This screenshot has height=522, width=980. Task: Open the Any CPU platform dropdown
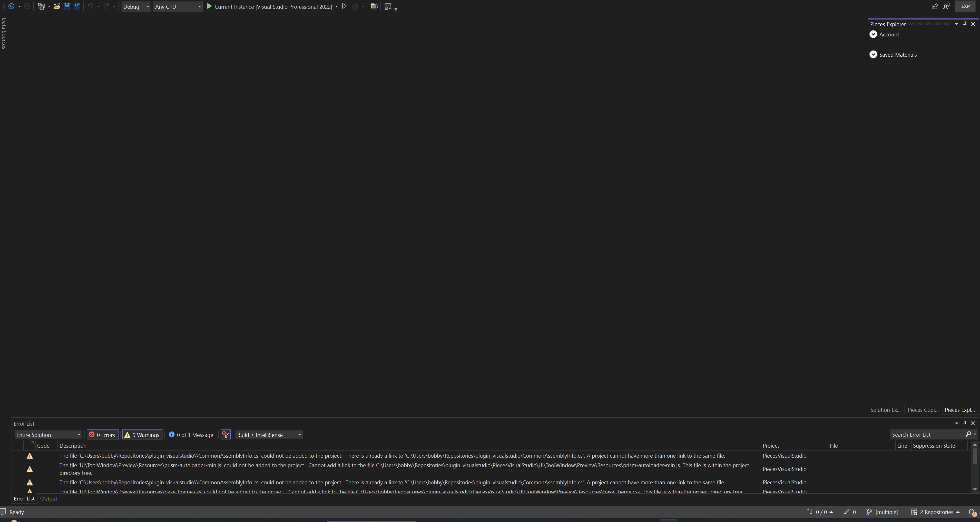pyautogui.click(x=177, y=6)
